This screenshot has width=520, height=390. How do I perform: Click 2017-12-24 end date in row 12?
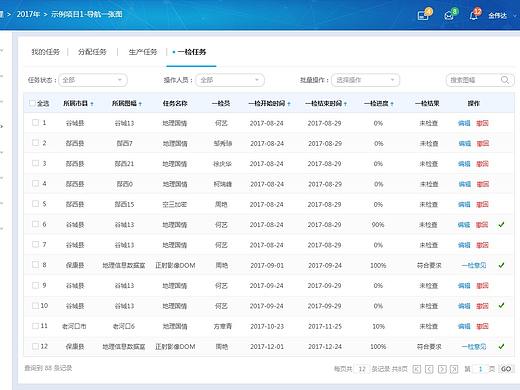[325, 347]
